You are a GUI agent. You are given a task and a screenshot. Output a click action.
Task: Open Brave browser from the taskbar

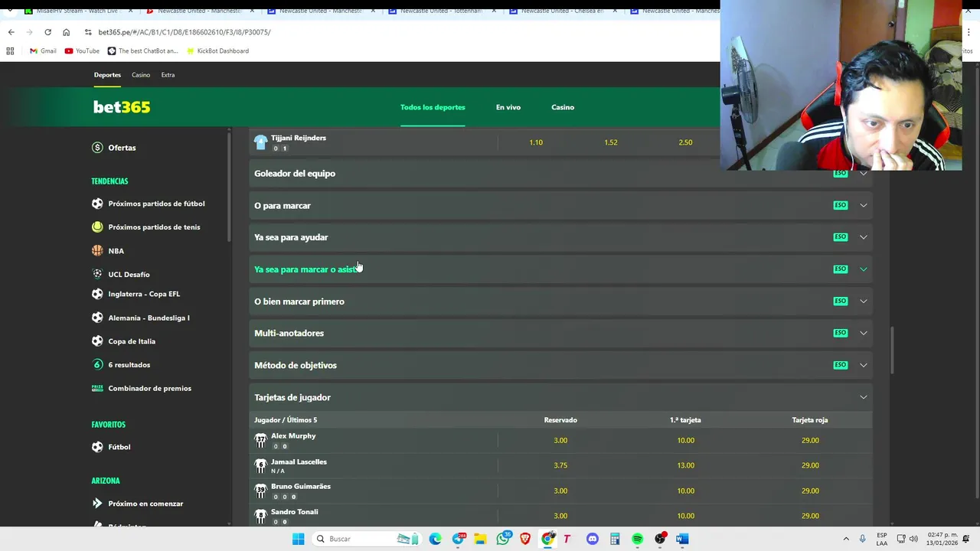pos(525,539)
